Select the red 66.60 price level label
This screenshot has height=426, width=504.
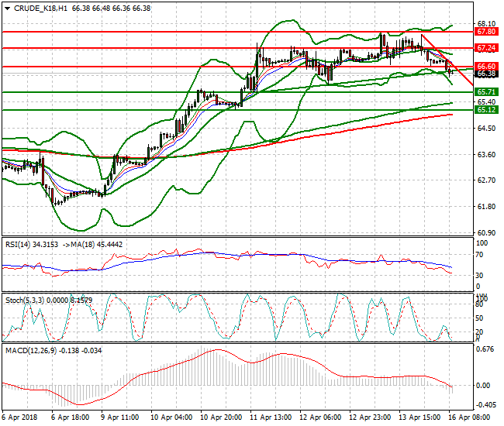pyautogui.click(x=486, y=67)
